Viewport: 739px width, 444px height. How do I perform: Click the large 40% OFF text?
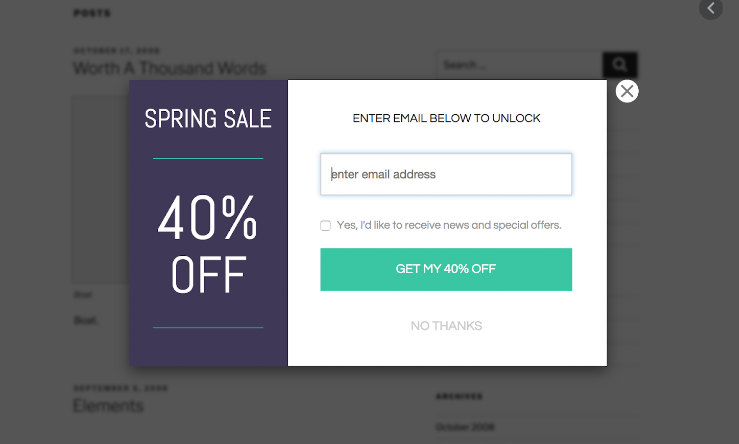tap(208, 246)
